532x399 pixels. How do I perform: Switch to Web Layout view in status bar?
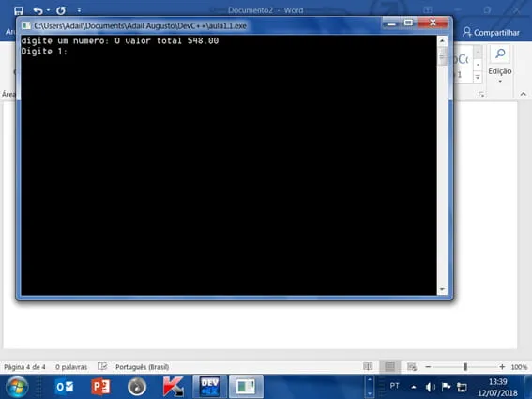coord(412,366)
